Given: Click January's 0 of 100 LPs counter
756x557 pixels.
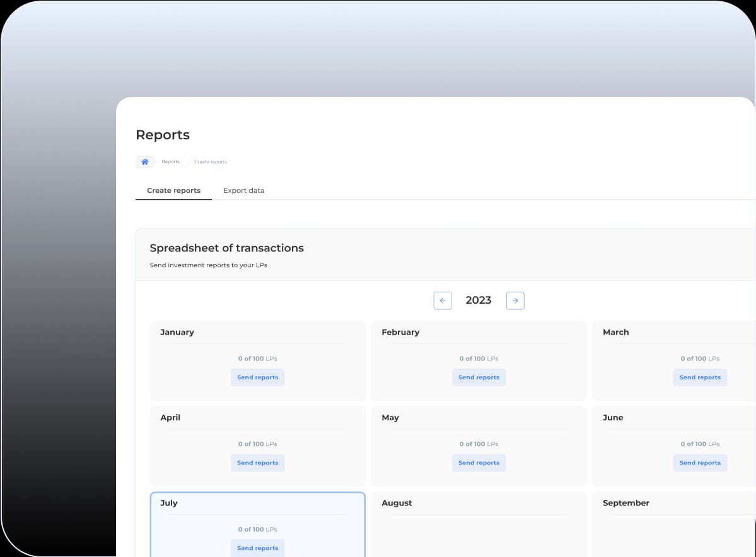Looking at the screenshot, I should click(x=257, y=359).
